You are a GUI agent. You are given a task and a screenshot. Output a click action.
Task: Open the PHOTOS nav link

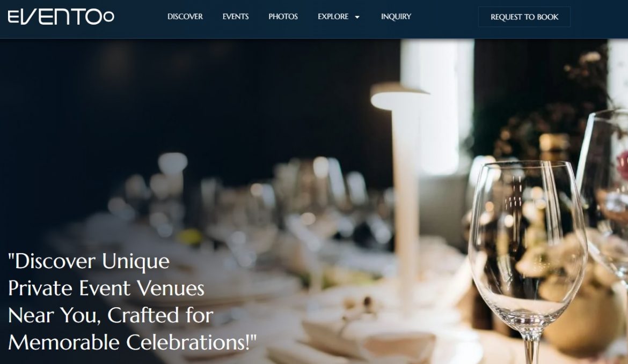coord(283,17)
